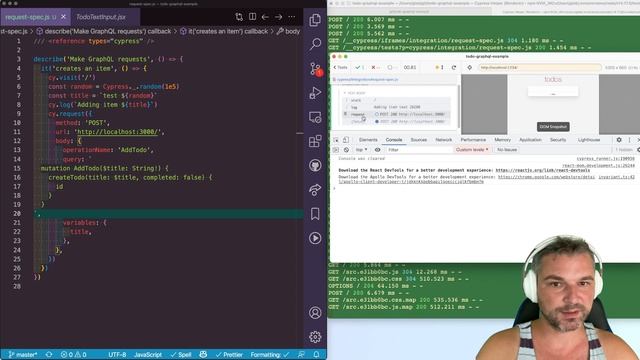
Task: Open the Extensions view
Action: tap(315, 141)
